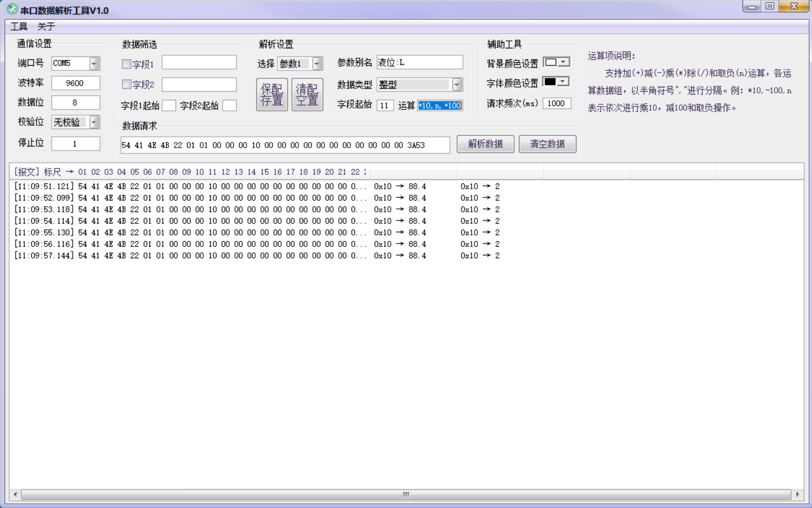Image resolution: width=812 pixels, height=508 pixels.
Task: Click the app icon in title bar
Action: tap(12, 9)
